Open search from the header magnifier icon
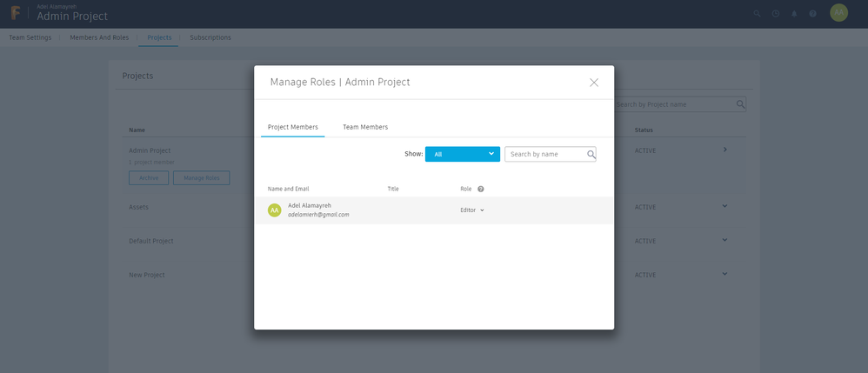 [x=758, y=14]
